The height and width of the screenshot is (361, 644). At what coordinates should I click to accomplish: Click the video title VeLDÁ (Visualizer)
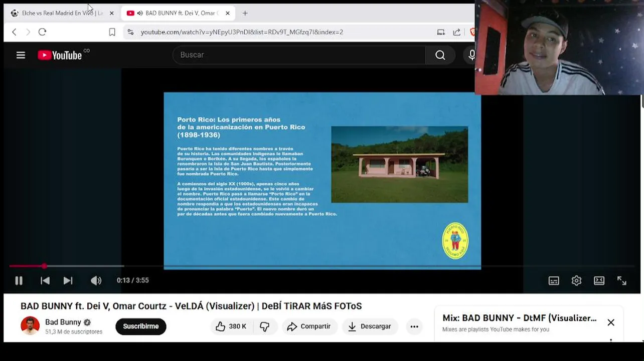coord(191,306)
